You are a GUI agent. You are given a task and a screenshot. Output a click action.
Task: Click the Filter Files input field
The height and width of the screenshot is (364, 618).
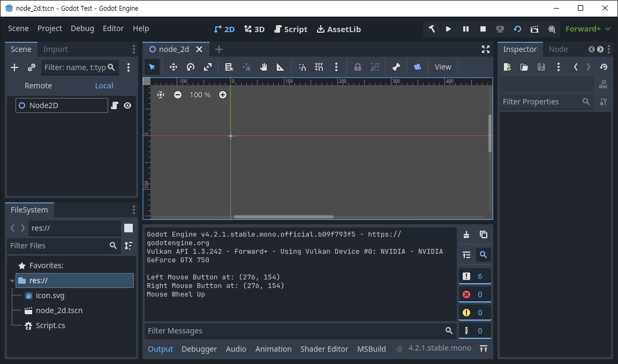[x=63, y=245]
